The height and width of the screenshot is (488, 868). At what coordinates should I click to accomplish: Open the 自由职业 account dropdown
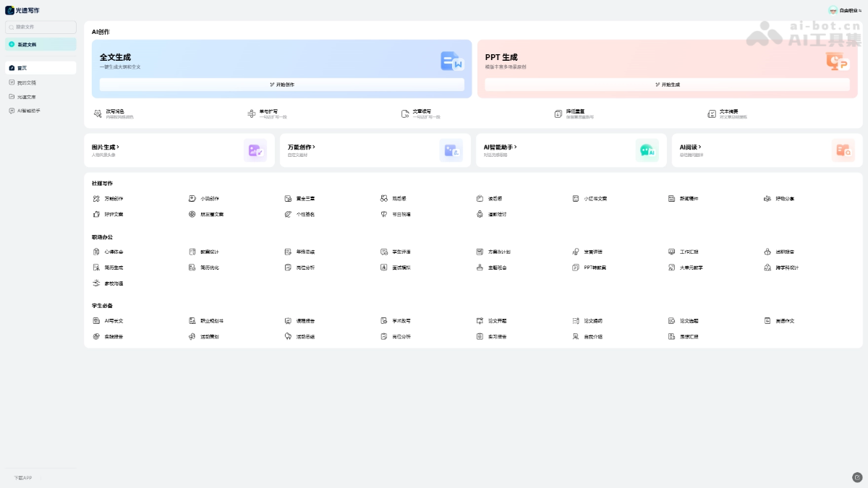[845, 10]
